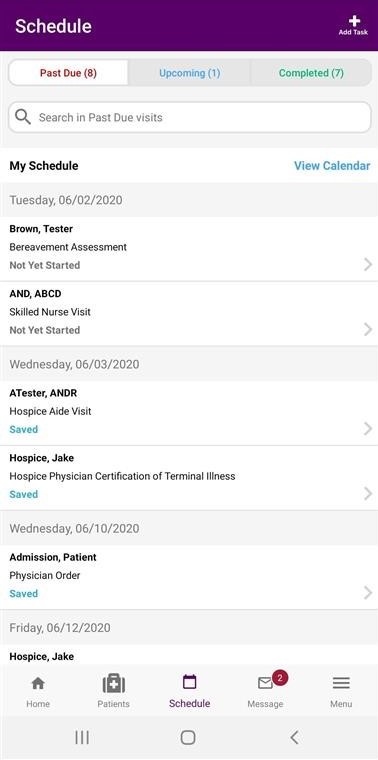Select the Schedule calendar icon
378x760 pixels.
click(x=189, y=682)
